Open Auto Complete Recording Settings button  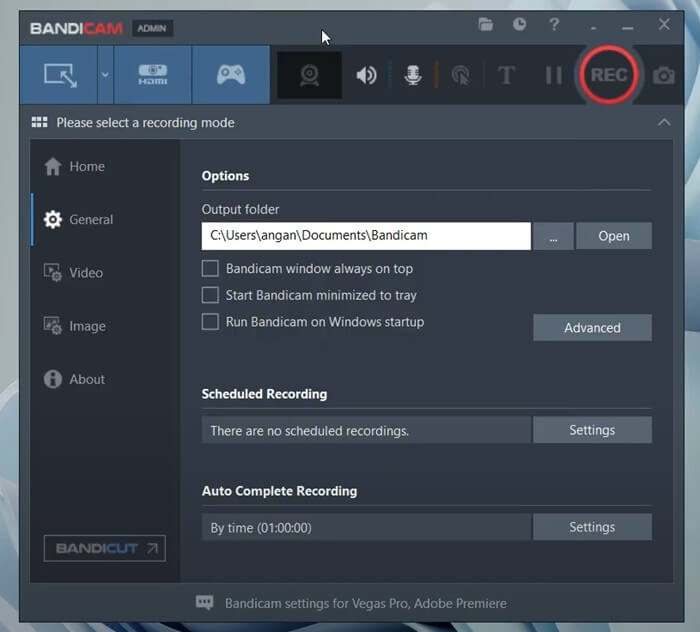point(592,527)
